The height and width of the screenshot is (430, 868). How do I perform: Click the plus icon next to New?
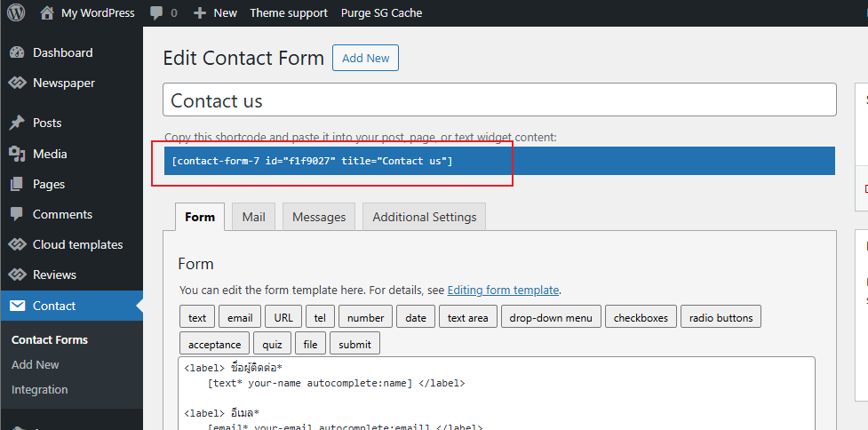click(x=200, y=12)
